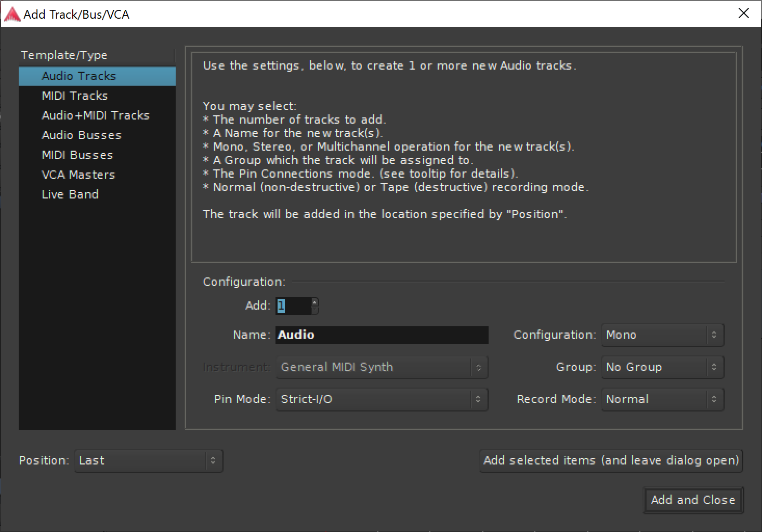Screen dimensions: 762x532
Task: Click the Ardour logo in the title bar
Action: 12,14
